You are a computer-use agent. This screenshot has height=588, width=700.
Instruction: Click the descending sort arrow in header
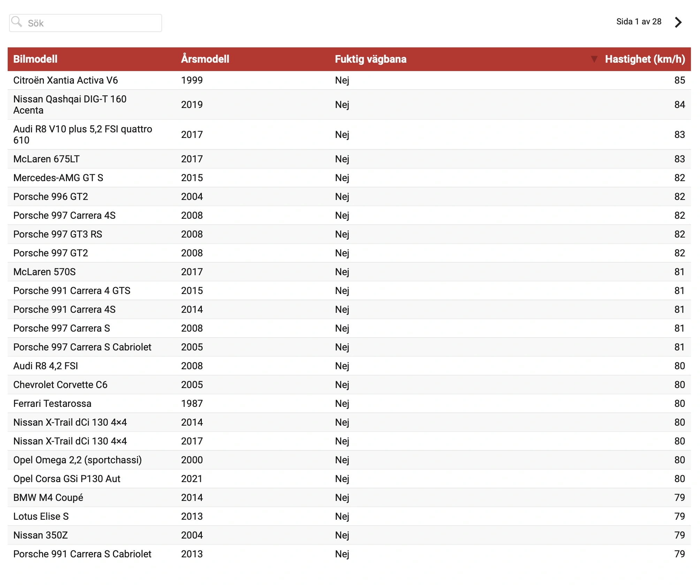click(x=594, y=59)
